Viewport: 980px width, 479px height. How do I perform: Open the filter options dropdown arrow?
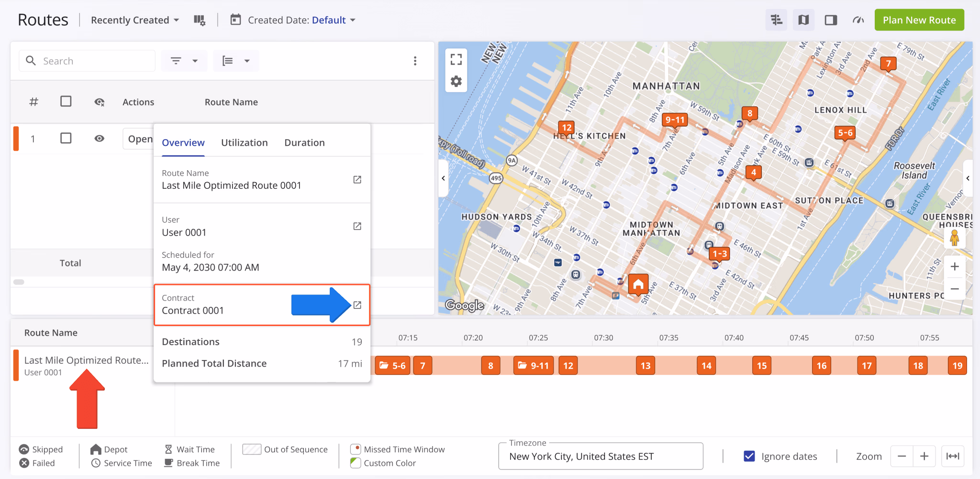click(194, 61)
